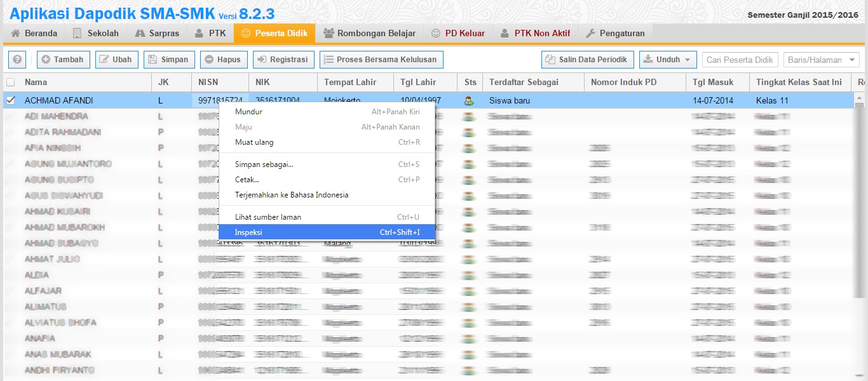Select Terjemahkan ke Bahasa Indonesia
The width and height of the screenshot is (868, 381).
point(327,195)
